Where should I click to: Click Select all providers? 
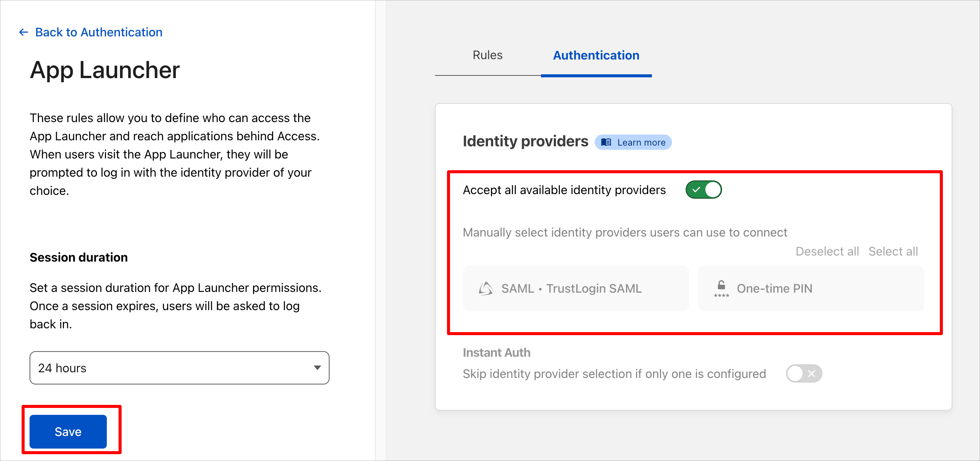click(893, 251)
